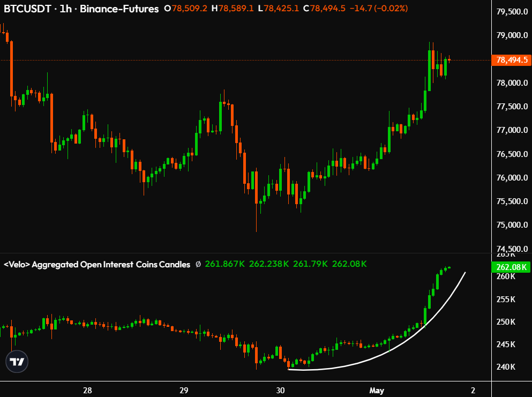Image resolution: width=532 pixels, height=397 pixels.
Task: Click the 262.08K value in indicator legend
Action: click(349, 264)
